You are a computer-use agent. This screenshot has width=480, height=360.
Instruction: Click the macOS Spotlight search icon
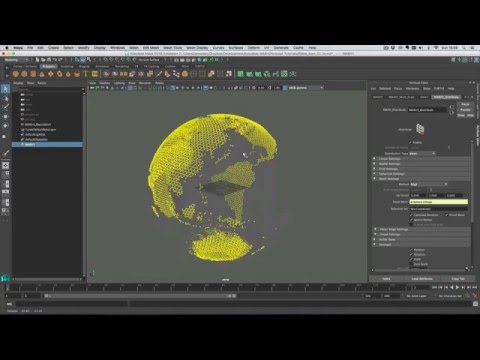click(464, 48)
